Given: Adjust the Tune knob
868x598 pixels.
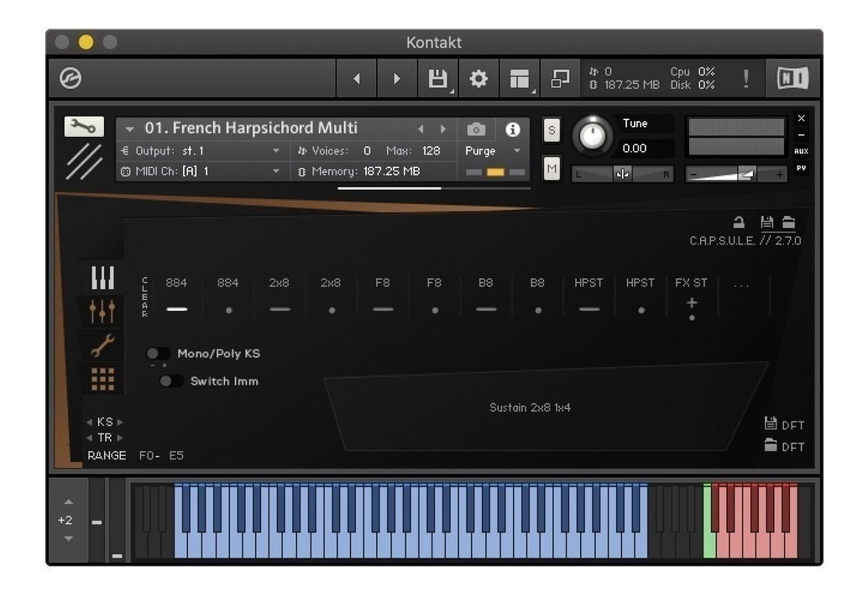Looking at the screenshot, I should 592,135.
